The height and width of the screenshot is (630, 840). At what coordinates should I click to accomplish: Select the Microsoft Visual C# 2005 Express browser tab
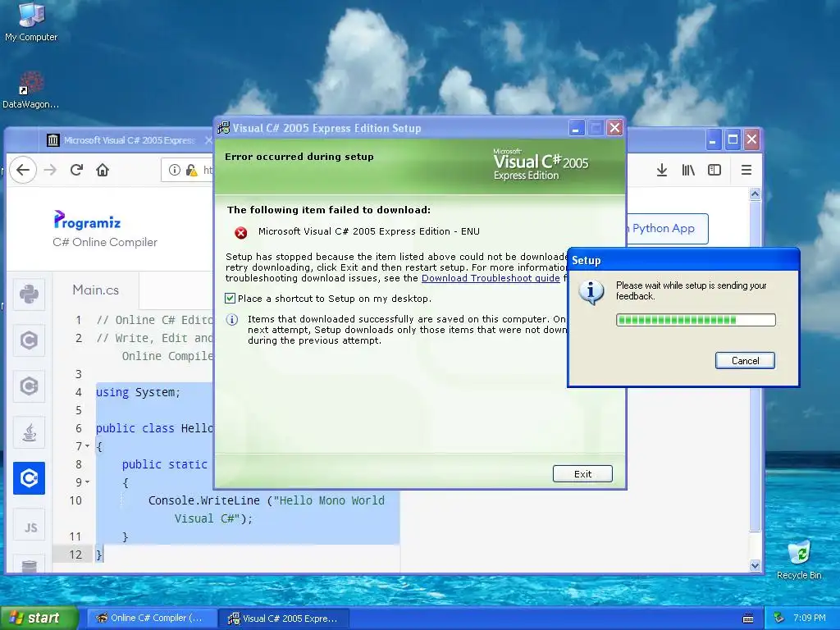pyautogui.click(x=129, y=140)
